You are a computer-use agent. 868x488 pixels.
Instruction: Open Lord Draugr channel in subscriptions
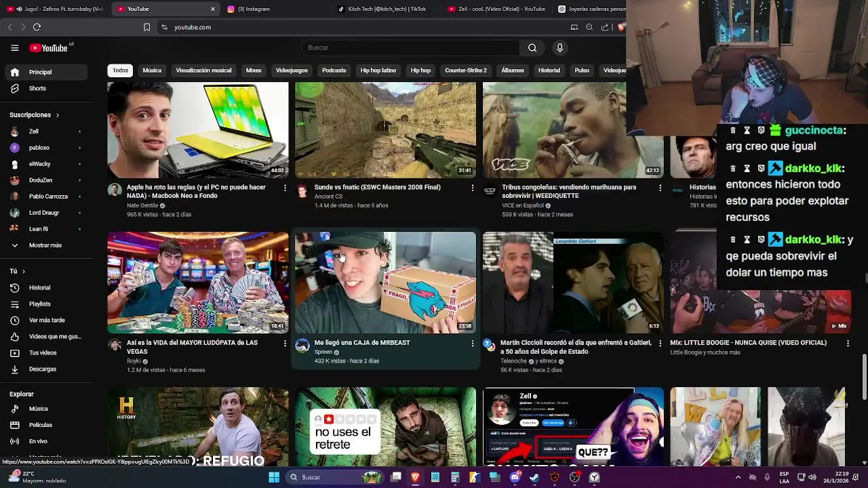click(46, 213)
